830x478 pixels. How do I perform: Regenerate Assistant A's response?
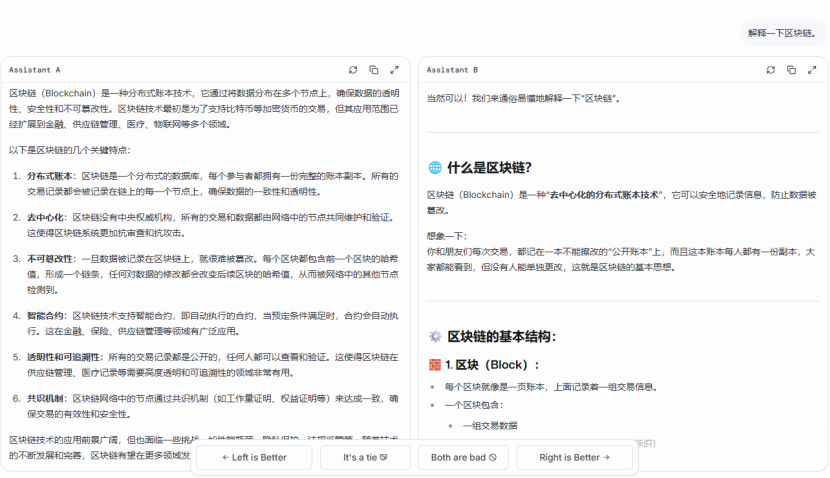[x=353, y=70]
